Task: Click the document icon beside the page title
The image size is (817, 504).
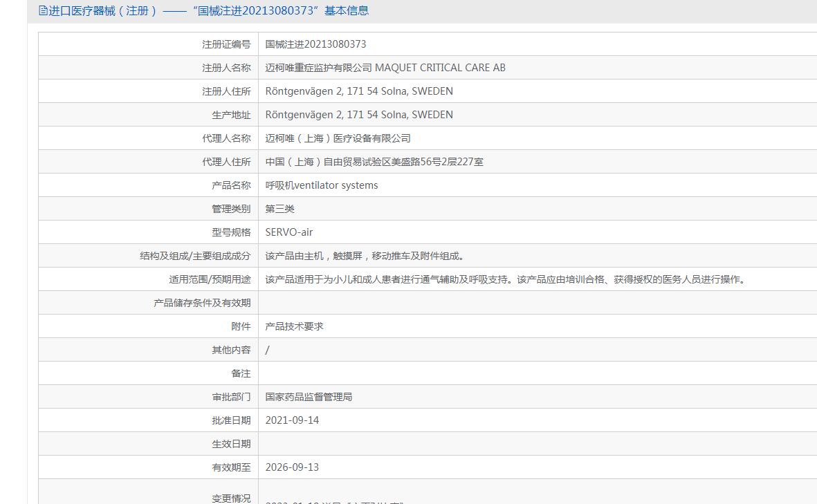Action: [x=44, y=10]
